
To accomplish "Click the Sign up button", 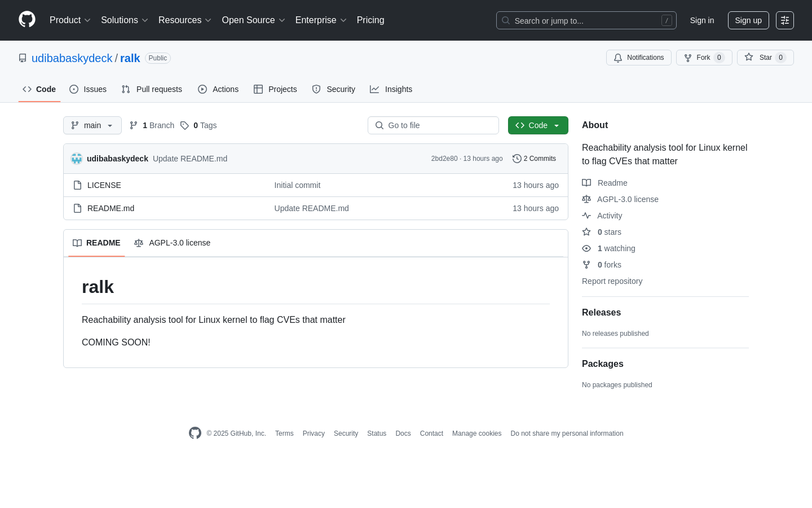I will (748, 20).
